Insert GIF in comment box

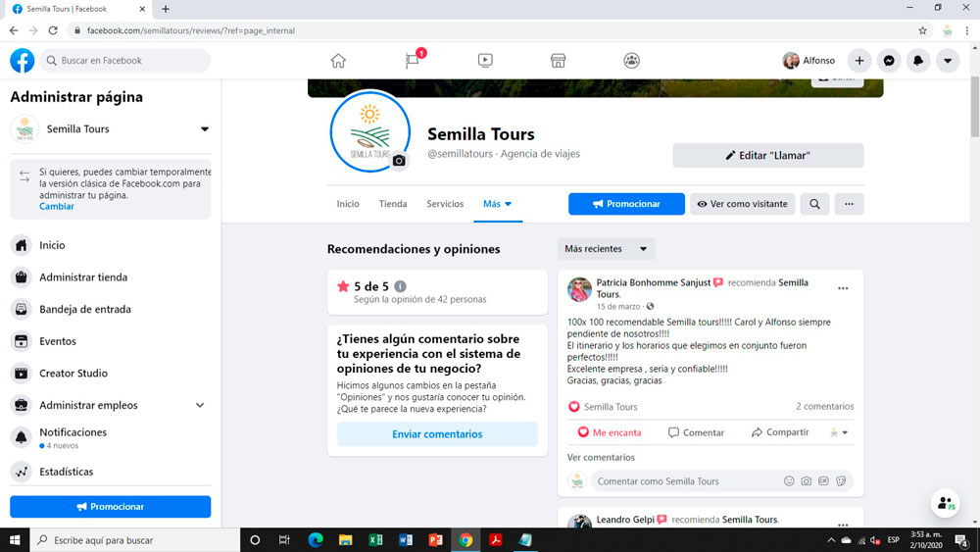(824, 480)
